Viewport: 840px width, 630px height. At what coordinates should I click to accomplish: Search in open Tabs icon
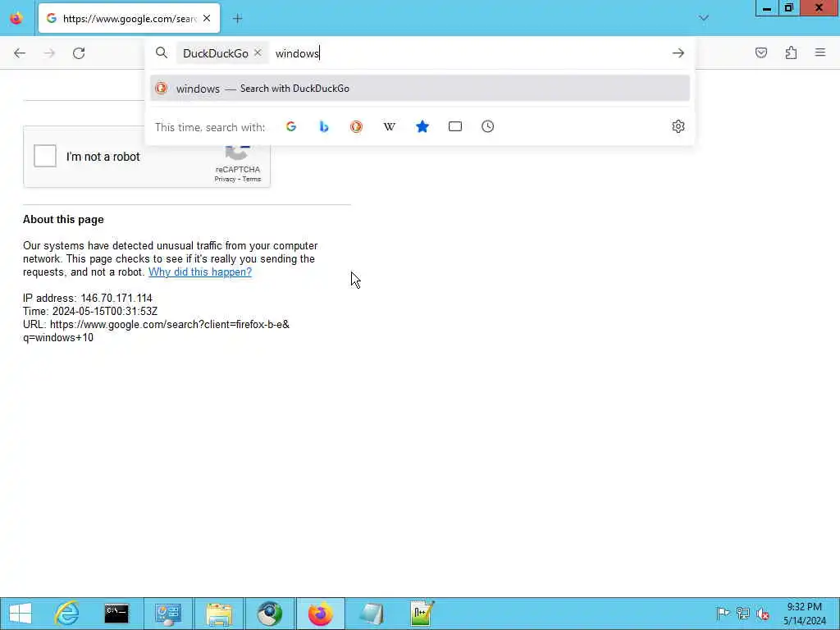[x=454, y=126]
